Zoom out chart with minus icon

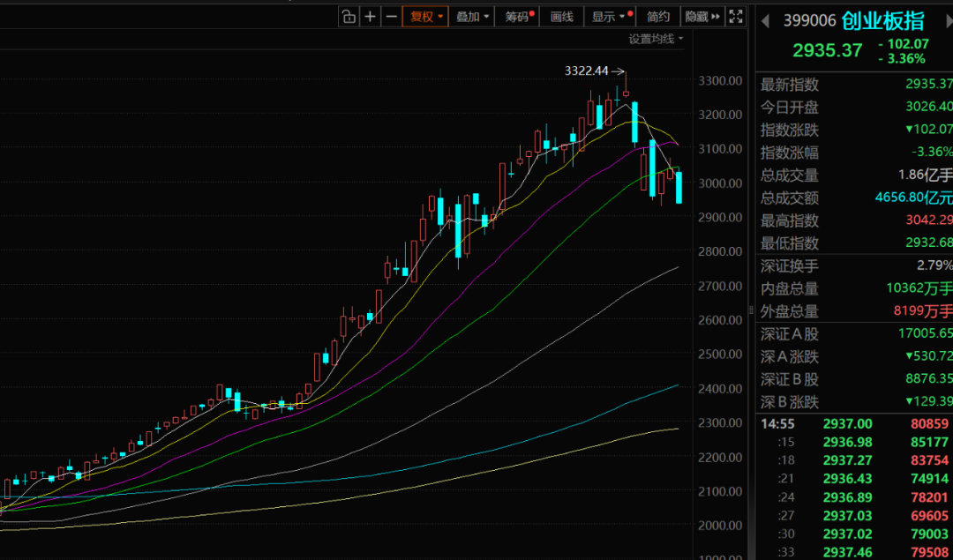click(392, 16)
